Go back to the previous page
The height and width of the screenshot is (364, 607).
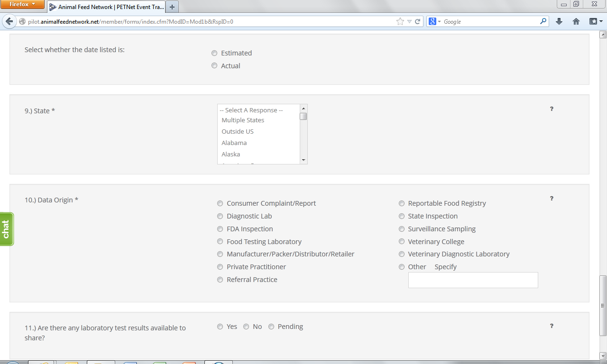(9, 21)
